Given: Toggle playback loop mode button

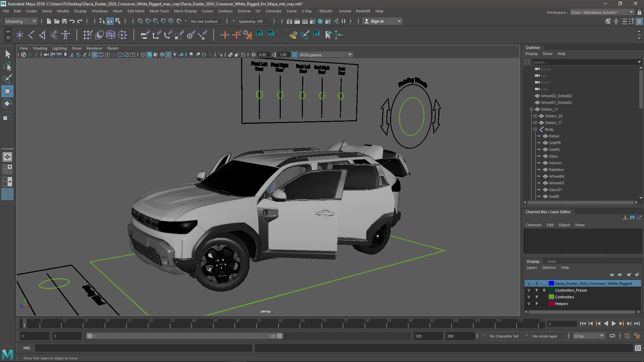Looking at the screenshot, I should [x=612, y=336].
